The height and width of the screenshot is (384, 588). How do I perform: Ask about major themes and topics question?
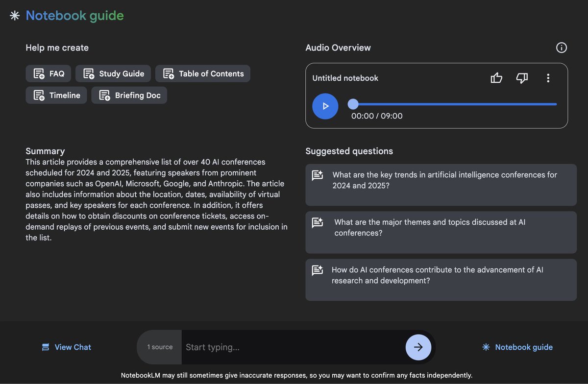pyautogui.click(x=441, y=232)
